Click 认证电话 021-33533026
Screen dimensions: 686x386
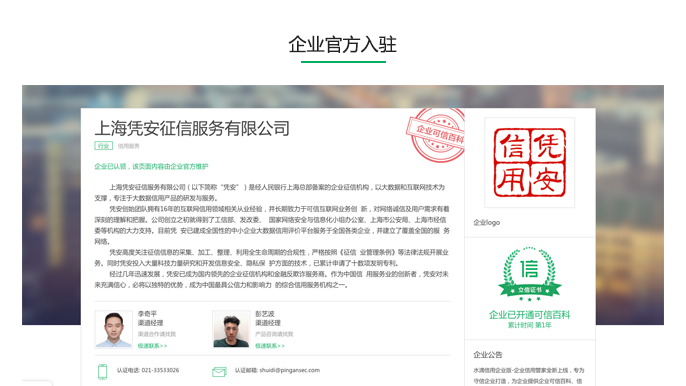(148, 370)
